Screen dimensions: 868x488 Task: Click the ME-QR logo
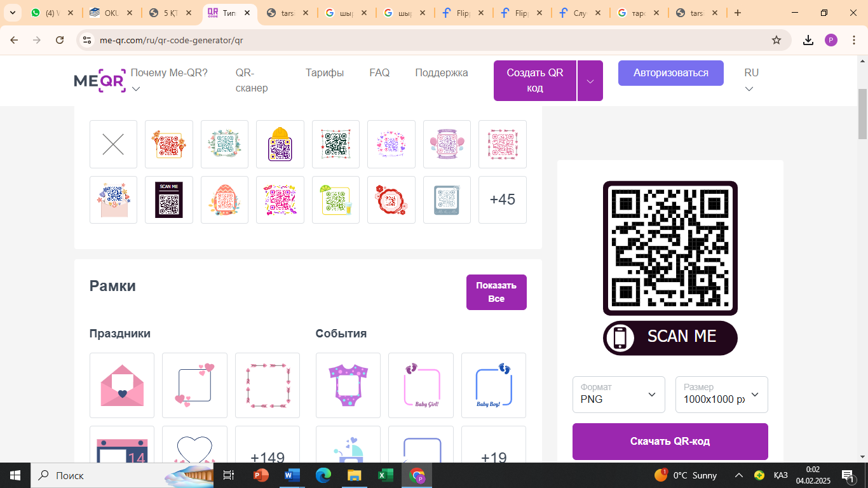click(100, 80)
